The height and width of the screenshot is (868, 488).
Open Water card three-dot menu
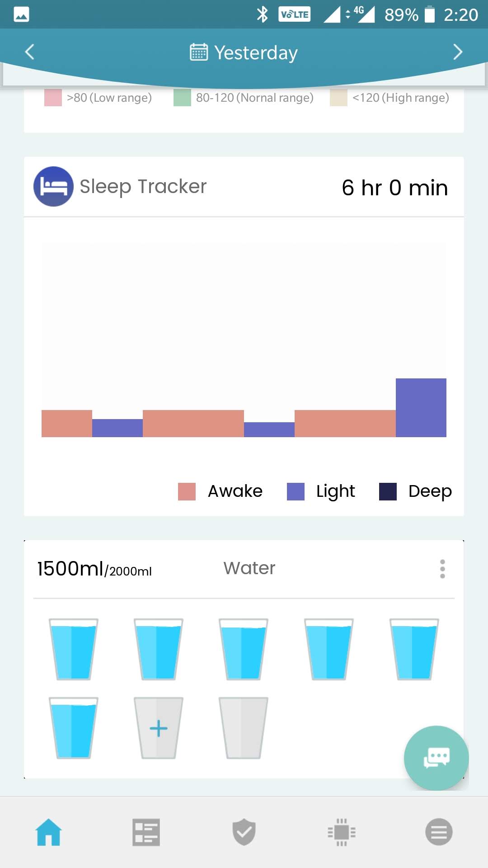(442, 569)
